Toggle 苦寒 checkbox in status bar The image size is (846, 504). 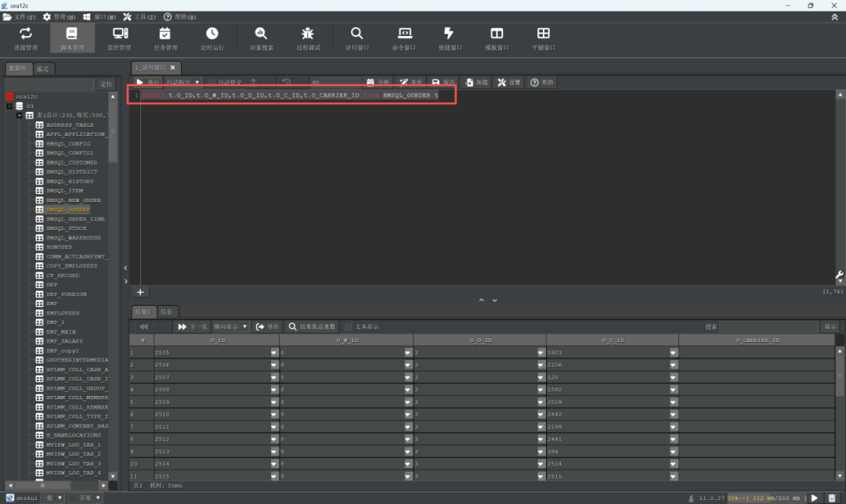(x=73, y=498)
